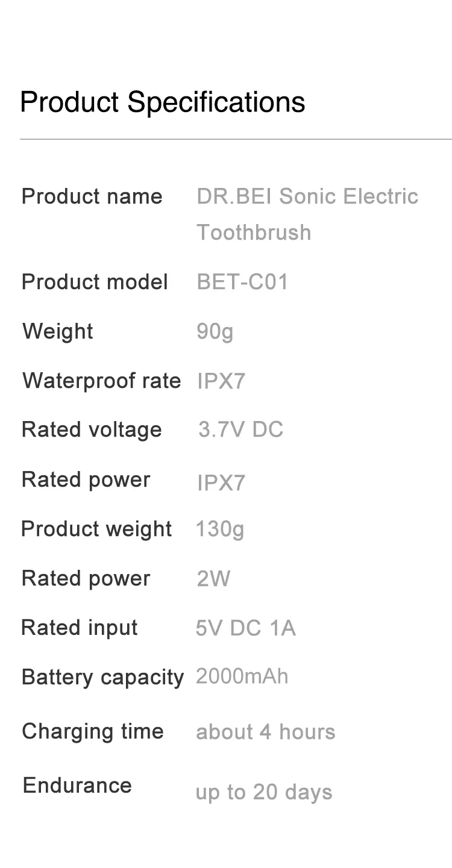The image size is (452, 868).
Task: Click the 90g weight value
Action: click(x=215, y=331)
